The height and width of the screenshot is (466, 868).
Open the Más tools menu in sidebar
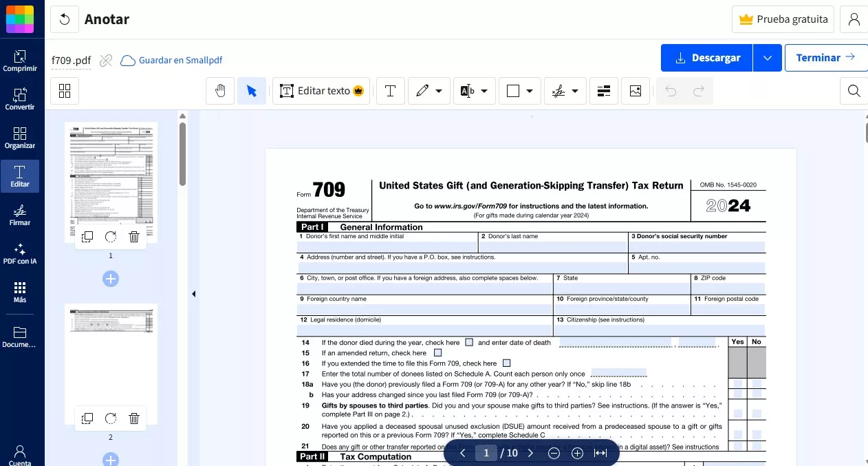tap(20, 292)
